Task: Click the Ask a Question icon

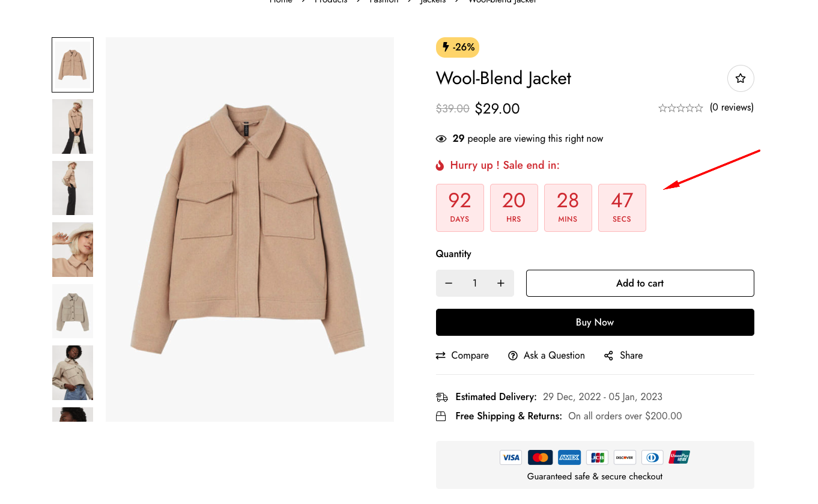Action: (x=513, y=356)
